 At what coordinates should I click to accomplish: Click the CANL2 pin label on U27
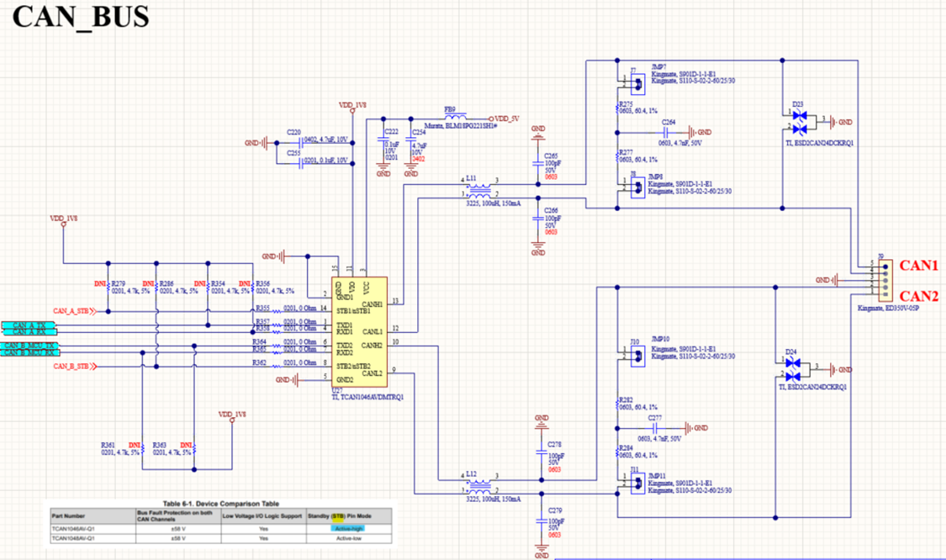pyautogui.click(x=372, y=373)
